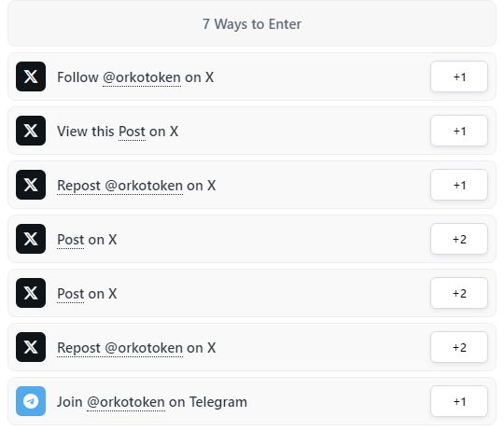Click the +1 button for Follow @orkotoken on X
The image size is (504, 431).
pyautogui.click(x=459, y=76)
